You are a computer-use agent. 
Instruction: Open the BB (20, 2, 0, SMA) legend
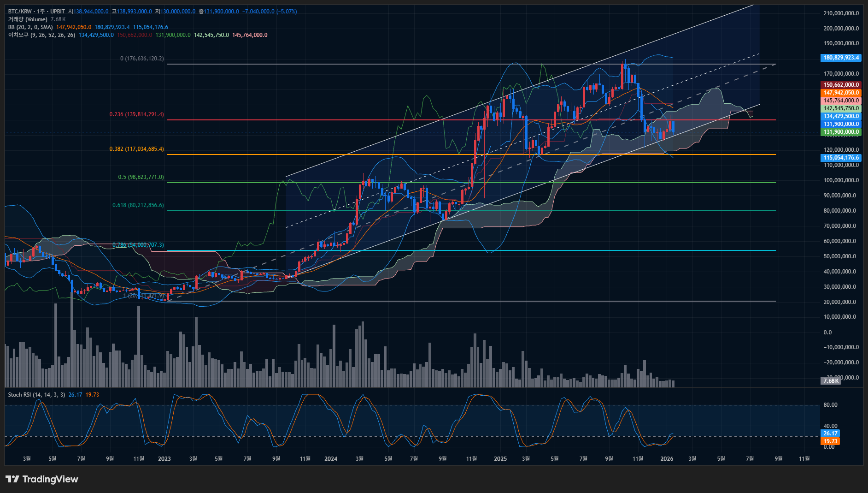coord(30,27)
